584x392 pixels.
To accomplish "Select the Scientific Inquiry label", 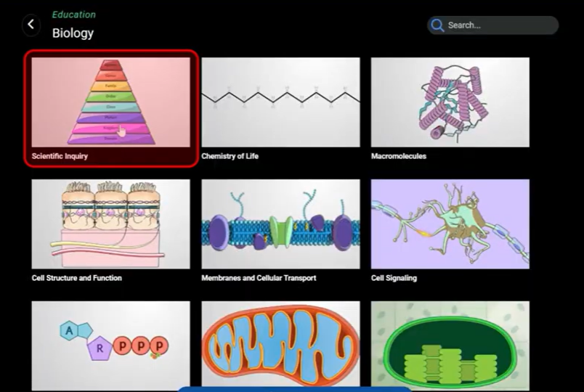I will point(60,156).
